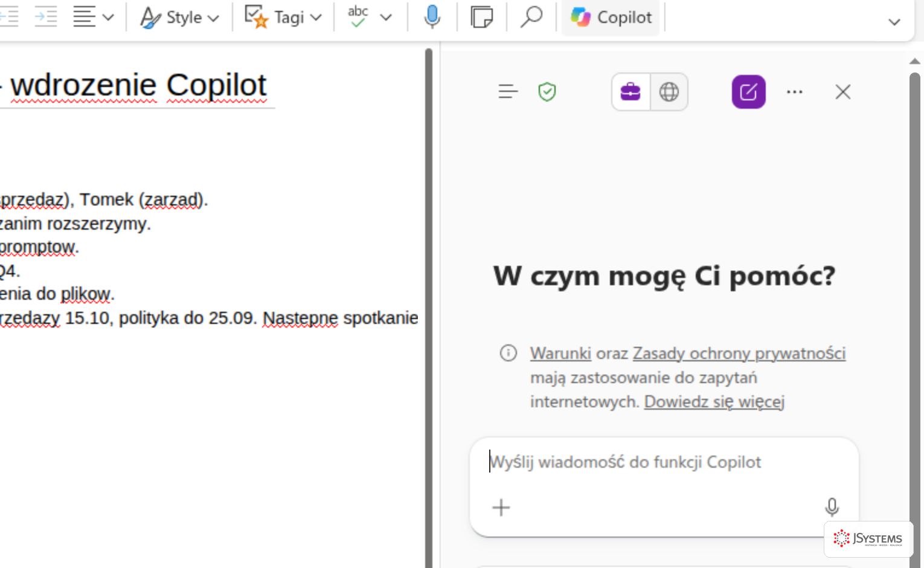Screen dimensions: 924x568
Task: Expand the spelling options arrow
Action: (x=386, y=18)
